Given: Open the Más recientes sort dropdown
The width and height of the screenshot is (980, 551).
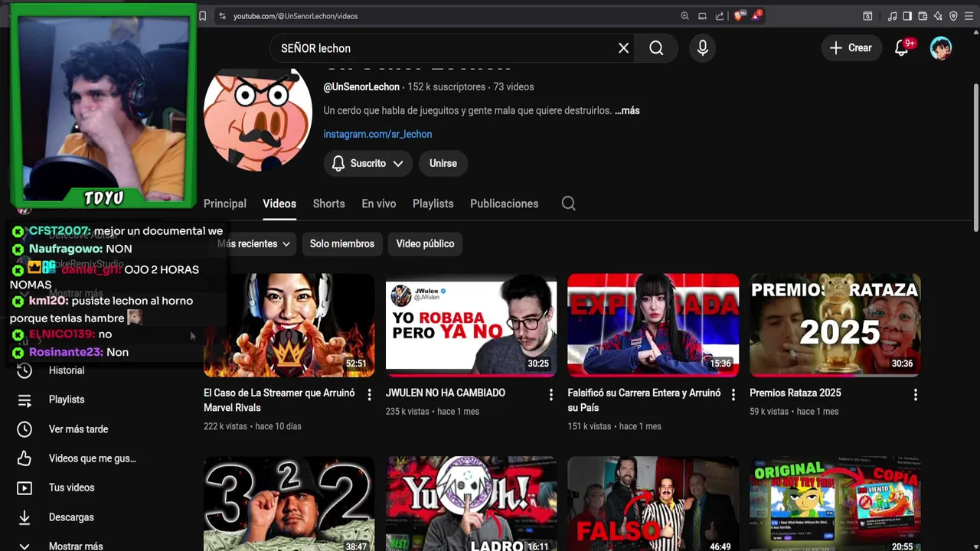Looking at the screenshot, I should [x=253, y=243].
